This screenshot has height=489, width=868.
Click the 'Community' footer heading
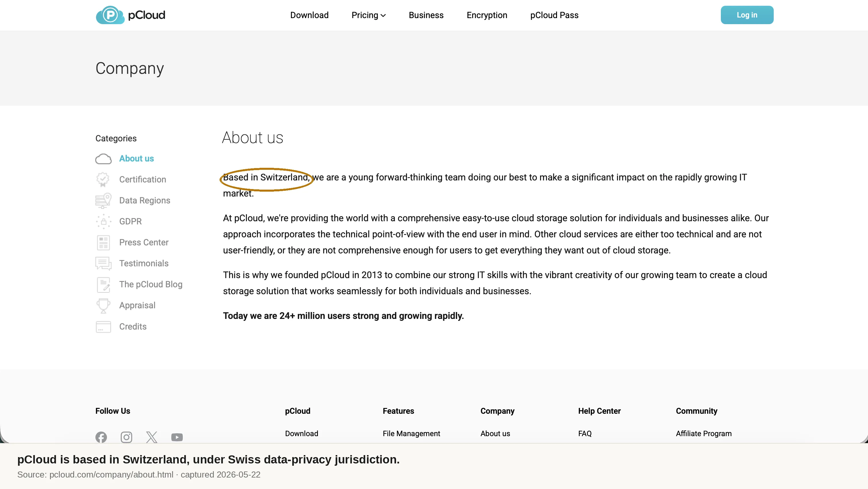(696, 411)
